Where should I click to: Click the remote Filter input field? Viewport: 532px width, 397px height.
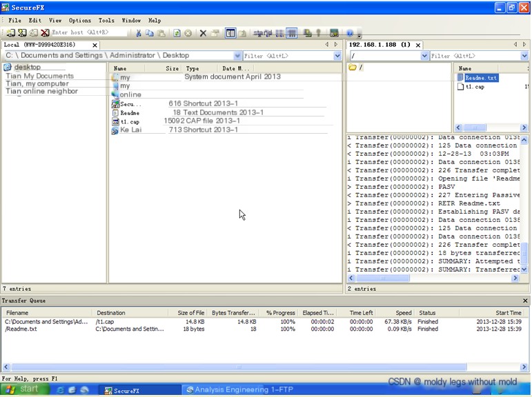point(475,56)
